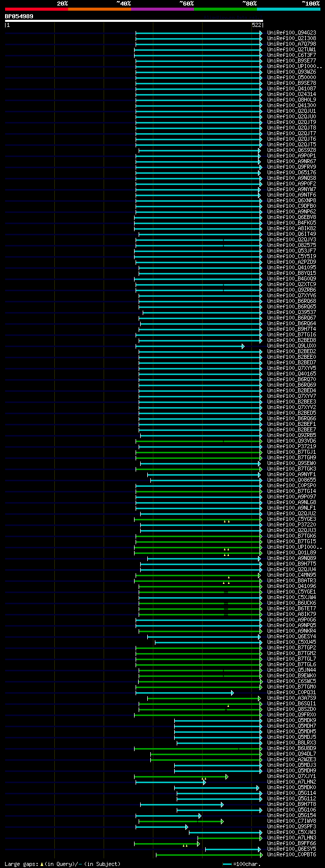Select hit label UniRef100_A9NKR4
Viewport: 325px width, 868px height.
pos(291,631)
